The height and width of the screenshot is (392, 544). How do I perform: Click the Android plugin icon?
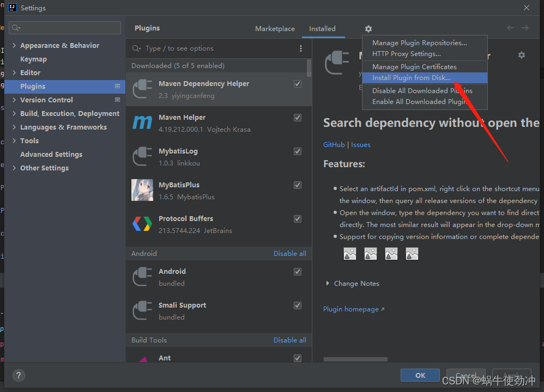(x=143, y=277)
